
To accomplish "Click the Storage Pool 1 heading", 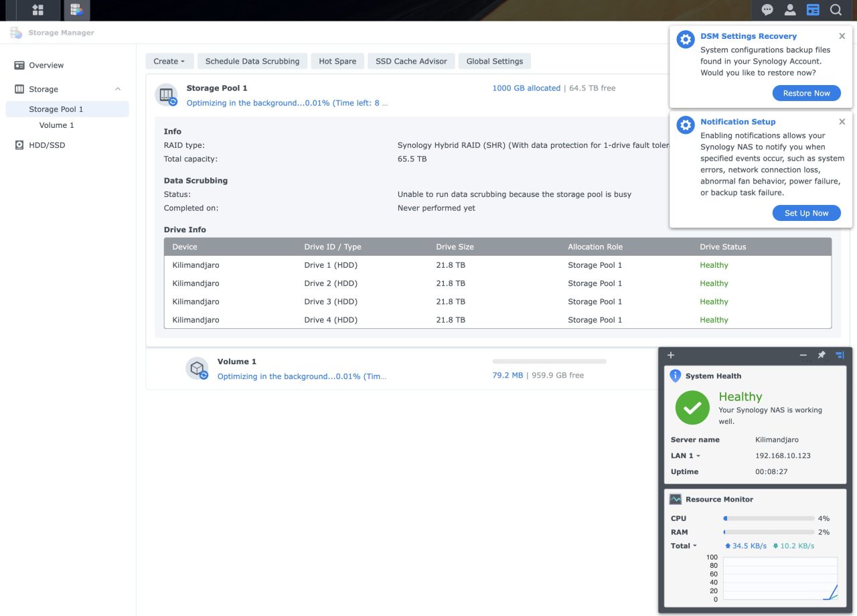I will pos(217,88).
